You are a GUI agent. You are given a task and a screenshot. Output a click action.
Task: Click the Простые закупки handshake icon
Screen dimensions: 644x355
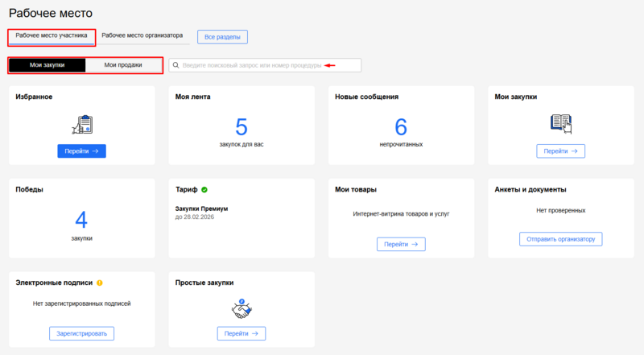tap(242, 308)
